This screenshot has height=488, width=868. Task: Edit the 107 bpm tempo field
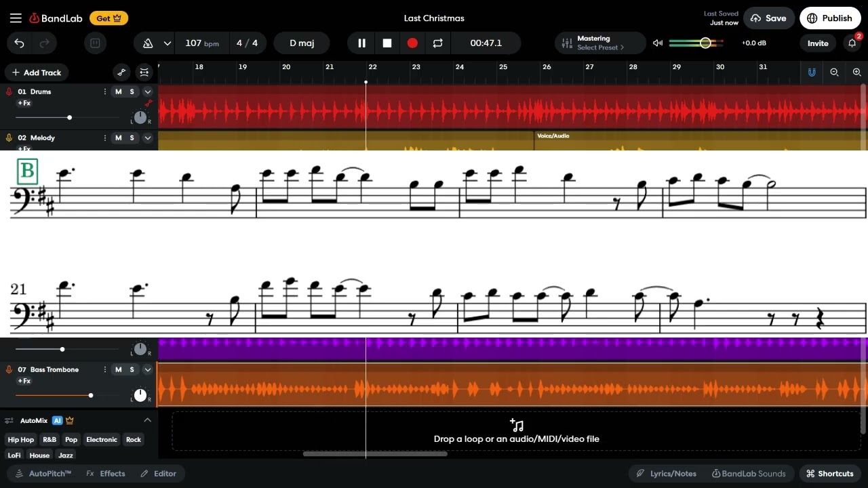[201, 43]
